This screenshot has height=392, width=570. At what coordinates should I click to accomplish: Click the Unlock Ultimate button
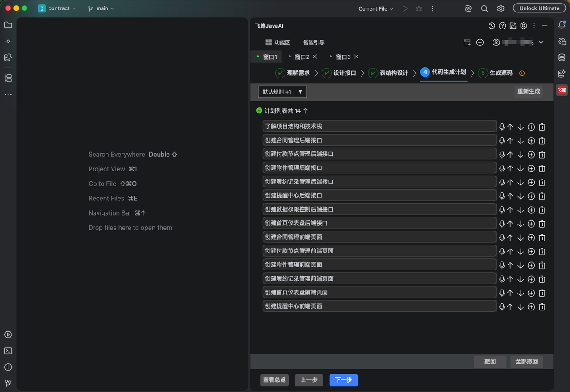pyautogui.click(x=539, y=8)
